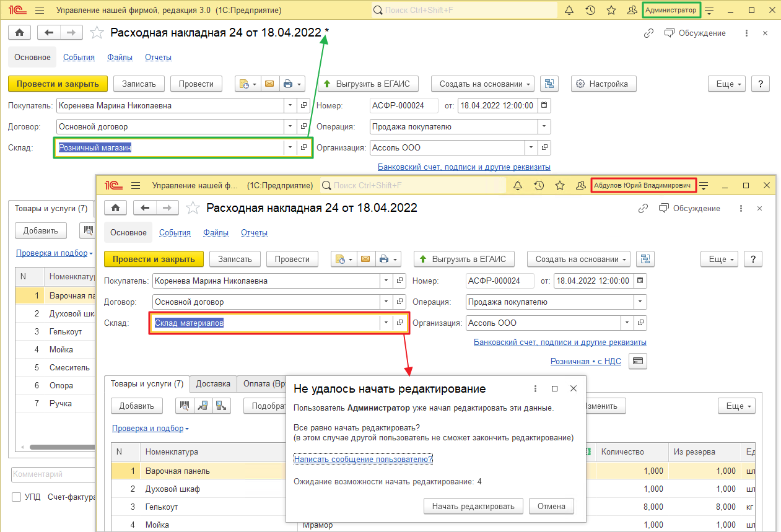781x532 pixels.
Task: Open Еще menu in Администратор window
Action: 727,84
